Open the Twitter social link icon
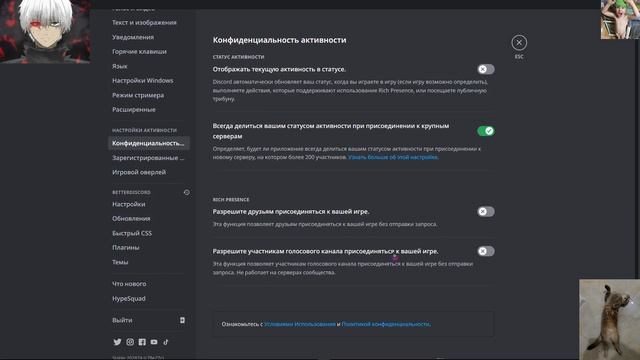 click(117, 342)
